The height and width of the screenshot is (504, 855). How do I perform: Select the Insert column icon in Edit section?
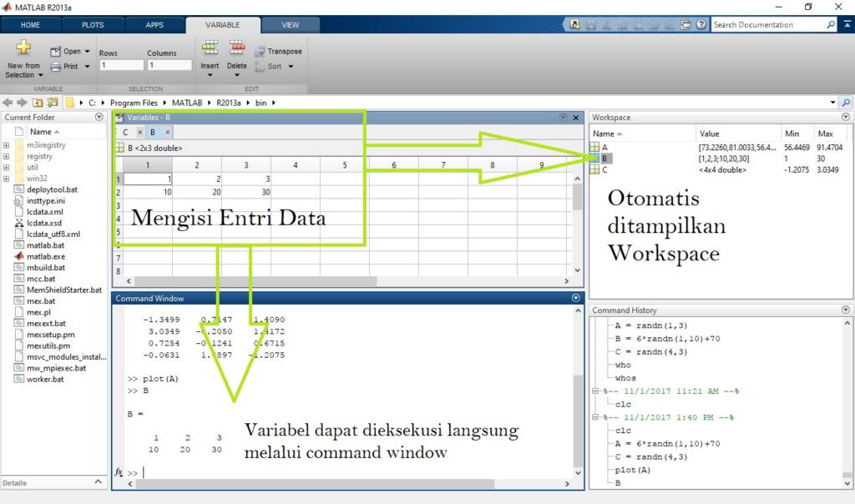[210, 47]
